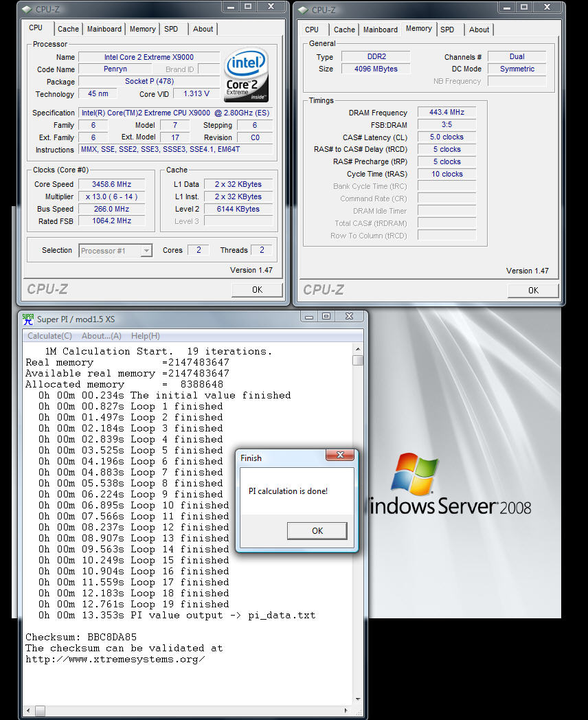
Task: Click Super PI vertical scrollbar down arrow
Action: click(358, 699)
